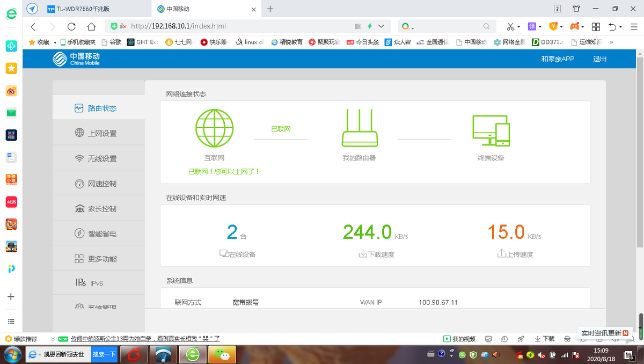
Task: Click the green 互联网 globe icon
Action: coord(214,128)
